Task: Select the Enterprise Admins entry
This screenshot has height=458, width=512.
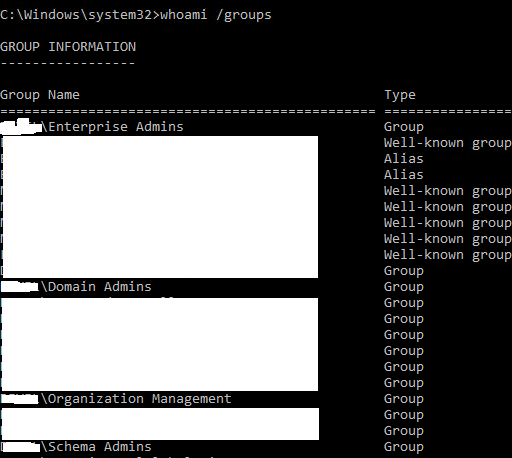Action: [x=116, y=127]
